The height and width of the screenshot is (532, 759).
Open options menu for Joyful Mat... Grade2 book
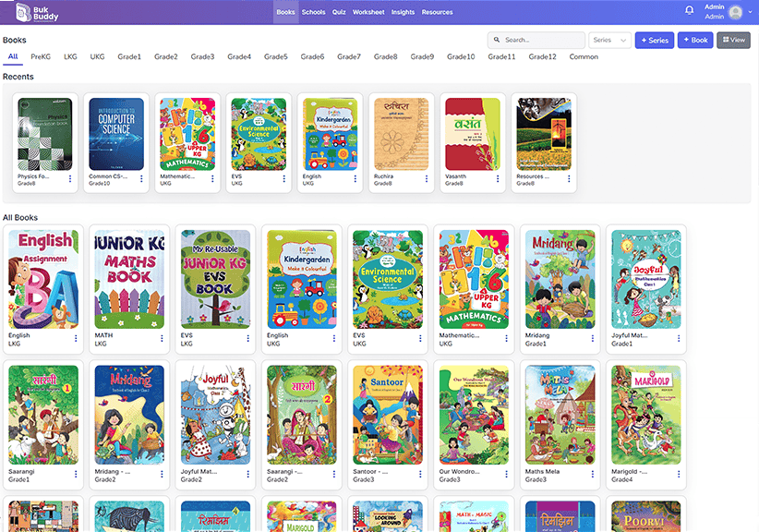pyautogui.click(x=247, y=475)
